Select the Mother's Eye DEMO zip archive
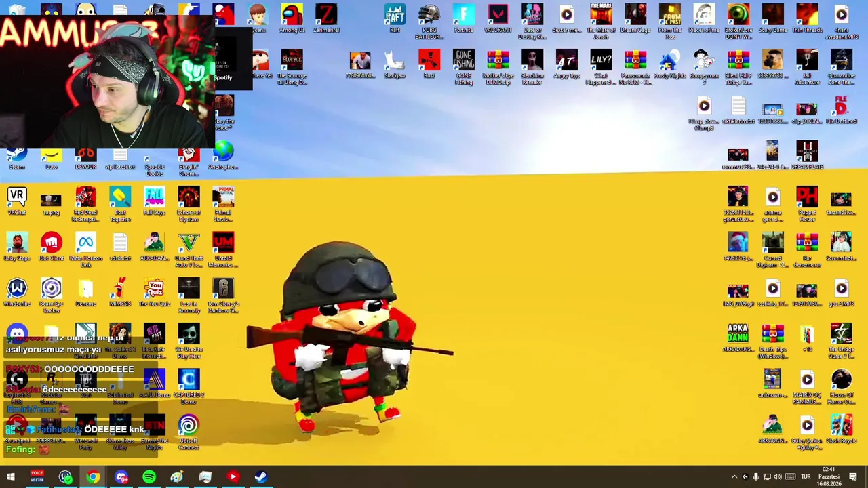868x488 pixels. click(x=498, y=67)
